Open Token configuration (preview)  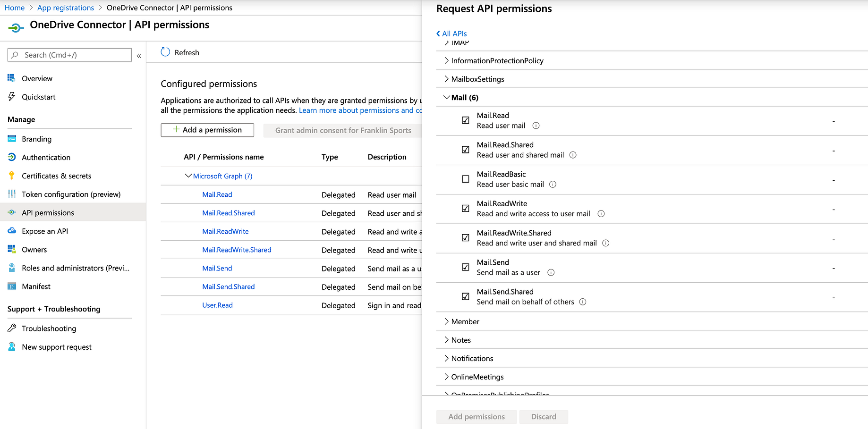pyautogui.click(x=71, y=194)
